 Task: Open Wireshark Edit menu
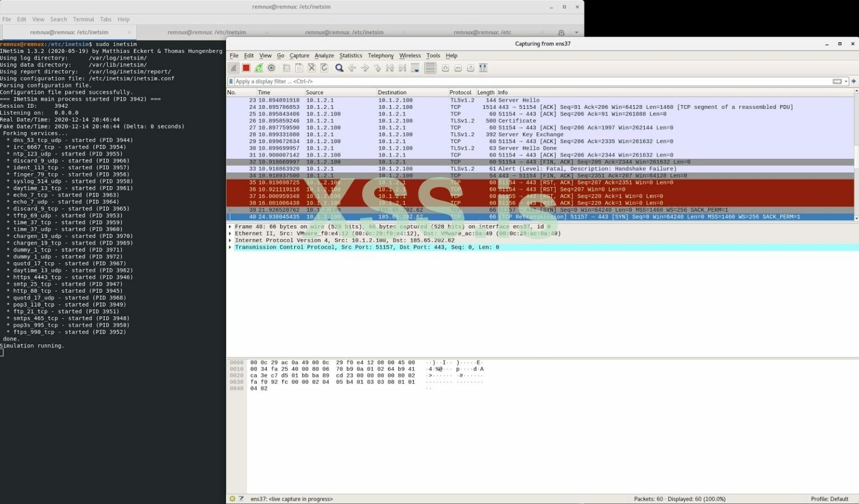coord(249,56)
